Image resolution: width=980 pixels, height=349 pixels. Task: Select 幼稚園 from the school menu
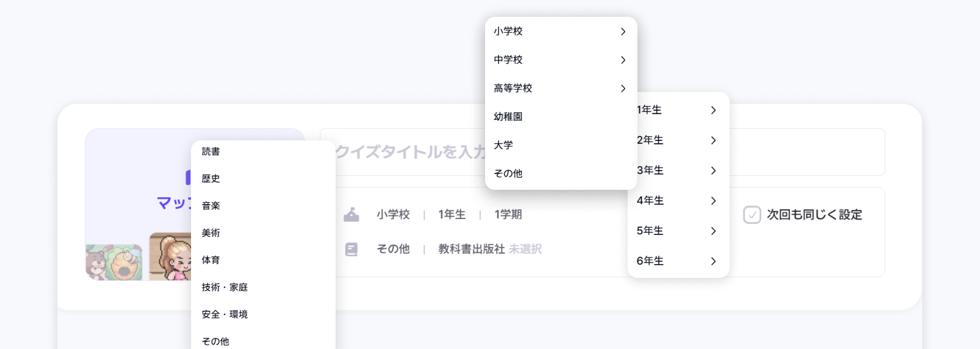(508, 117)
